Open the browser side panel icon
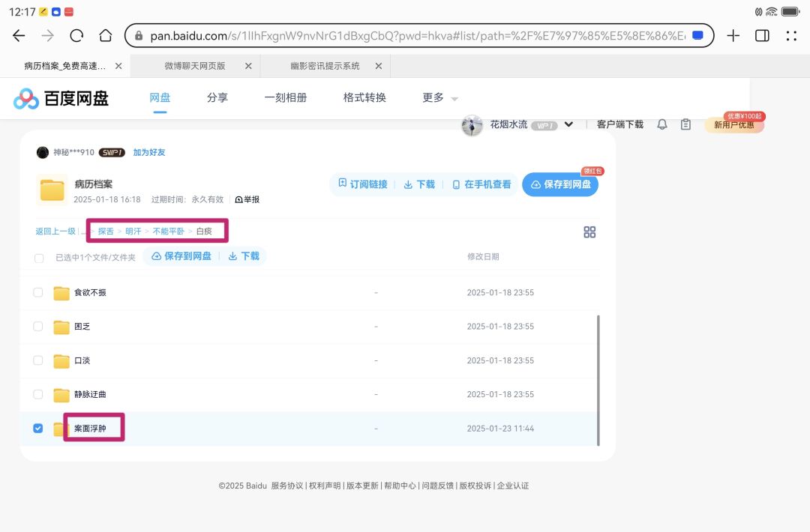The height and width of the screenshot is (532, 810). 762,36
